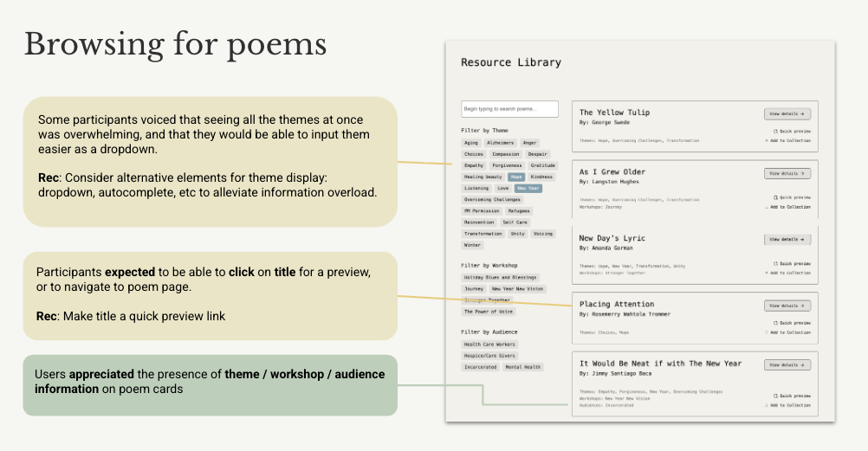The width and height of the screenshot is (868, 451).
Task: Select the Journey workshop filter
Action: 474,289
